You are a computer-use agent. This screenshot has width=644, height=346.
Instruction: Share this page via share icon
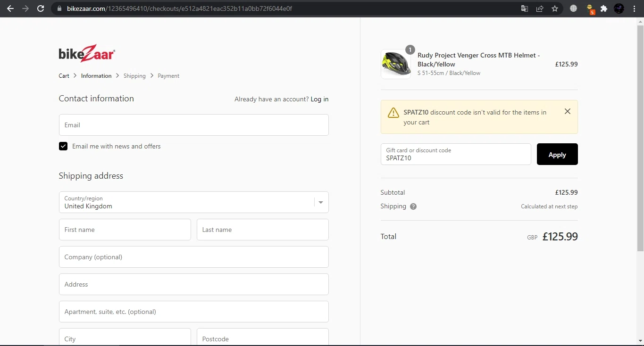pyautogui.click(x=540, y=8)
